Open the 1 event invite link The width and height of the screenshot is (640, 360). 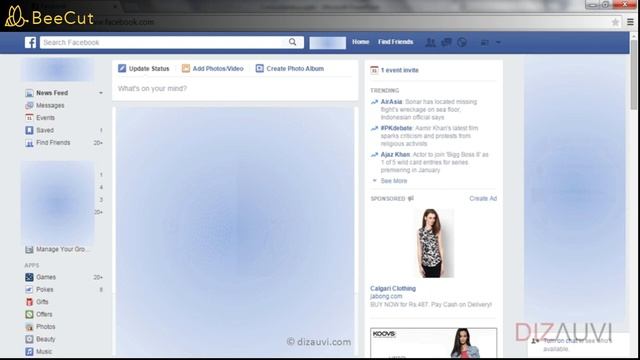click(x=400, y=70)
